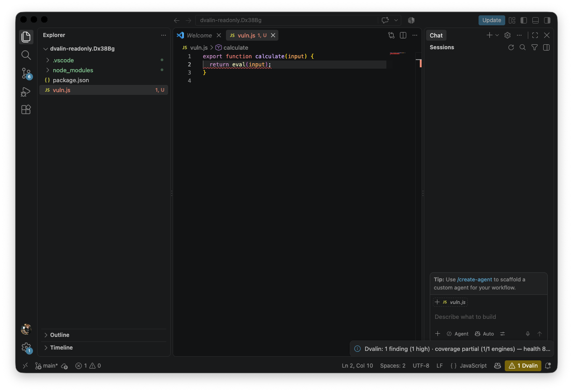Open Source Control view with 6 badge

tap(26, 73)
